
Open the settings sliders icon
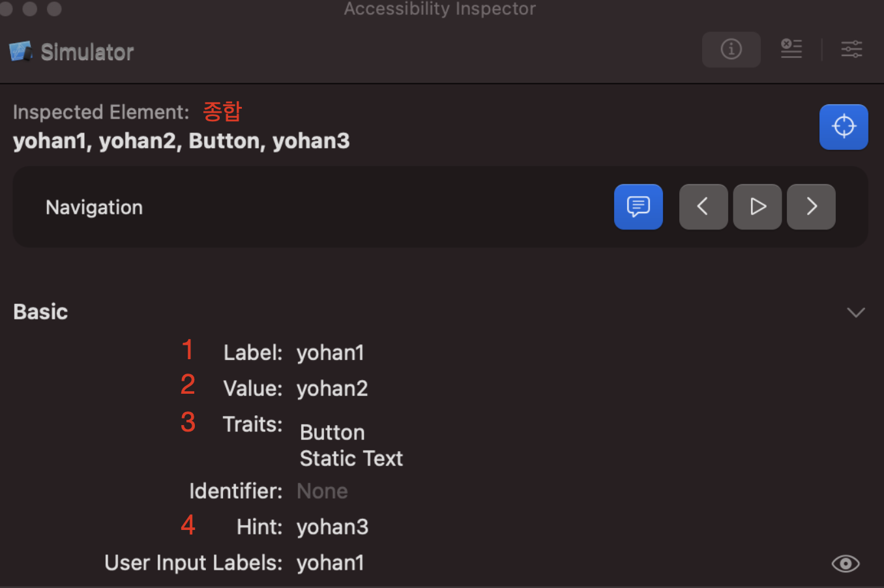(851, 49)
